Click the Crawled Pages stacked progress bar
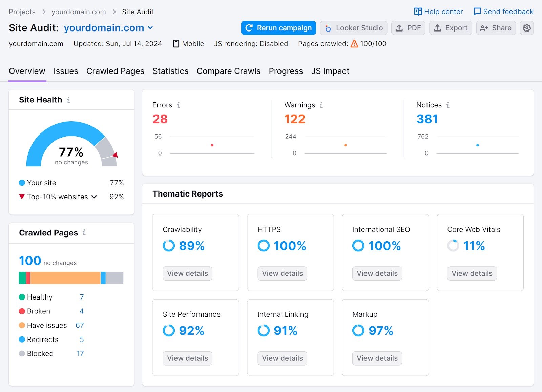Image resolution: width=542 pixels, height=392 pixels. click(71, 277)
